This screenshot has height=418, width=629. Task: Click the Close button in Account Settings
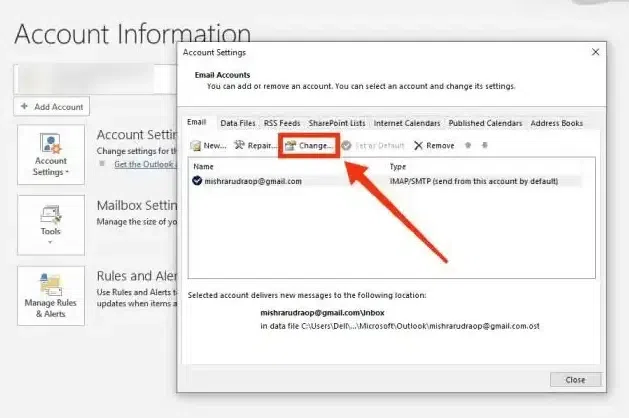(575, 379)
